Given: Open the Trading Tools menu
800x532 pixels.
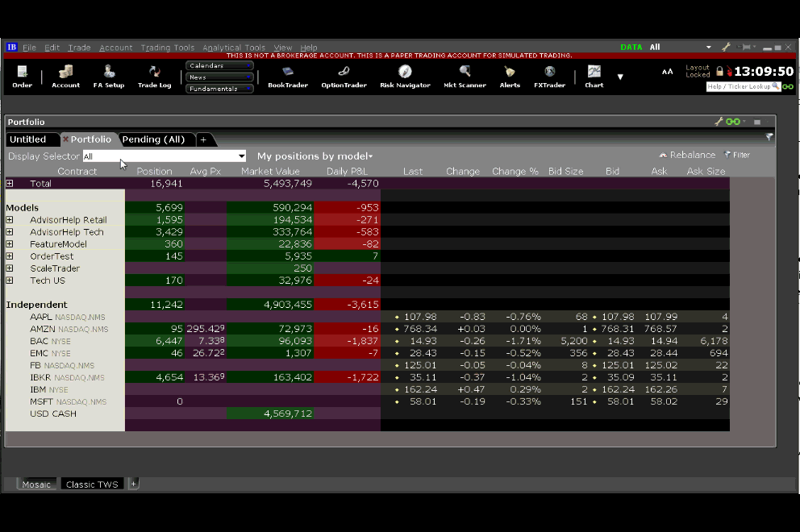Looking at the screenshot, I should [x=167, y=48].
